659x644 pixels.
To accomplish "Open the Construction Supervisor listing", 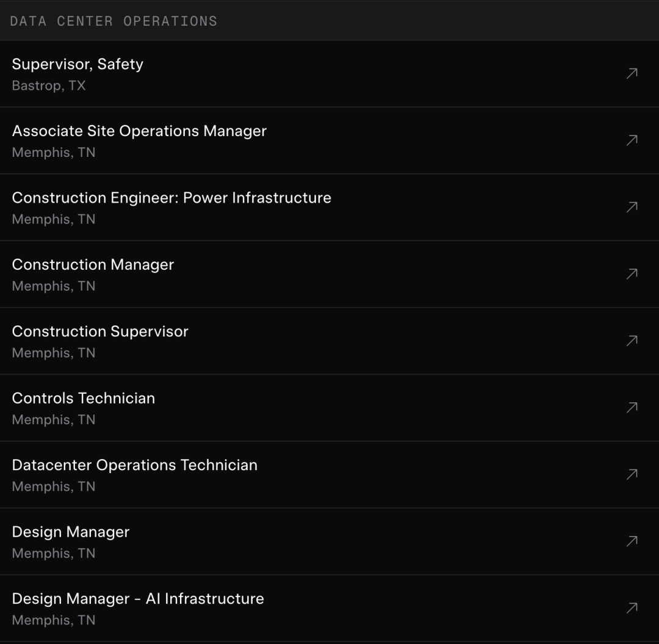I will pyautogui.click(x=100, y=331).
